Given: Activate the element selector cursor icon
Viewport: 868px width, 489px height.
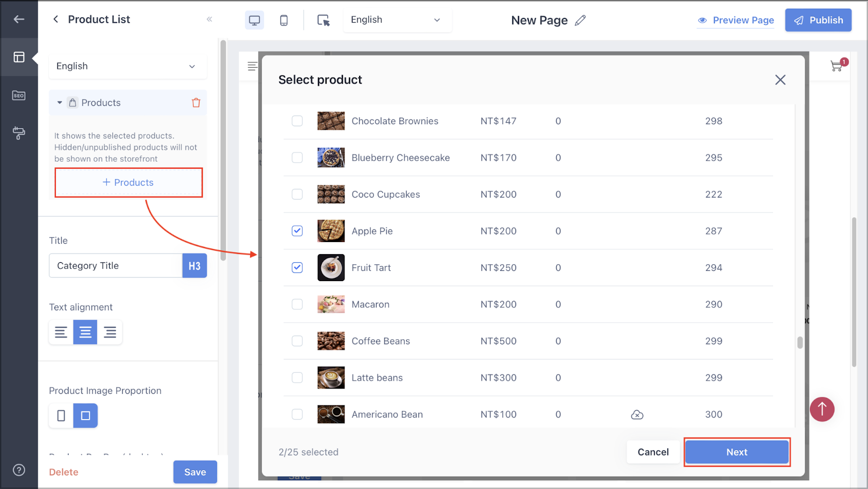Looking at the screenshot, I should (x=323, y=20).
